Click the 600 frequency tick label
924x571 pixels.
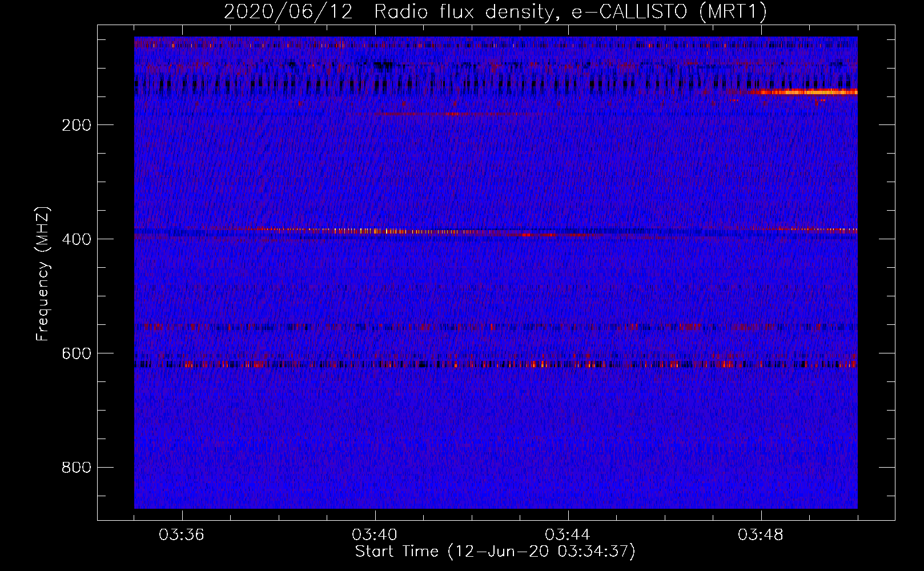tap(77, 353)
